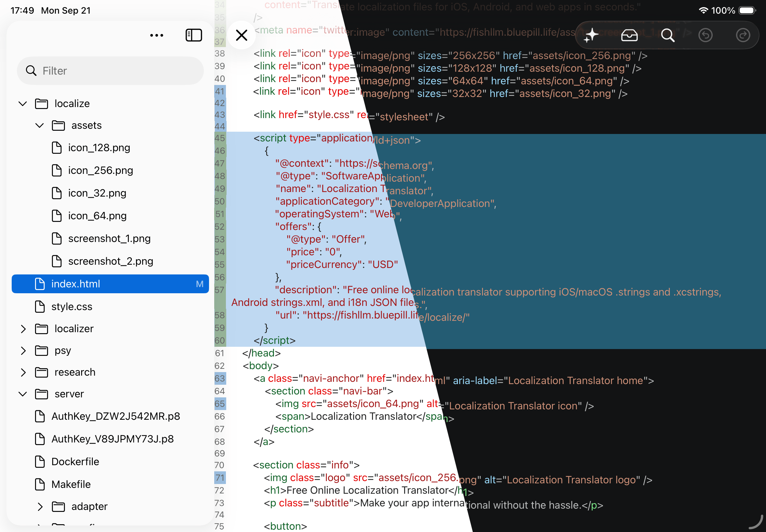This screenshot has width=766, height=532.
Task: Open icon_256.png file
Action: pyautogui.click(x=92, y=170)
